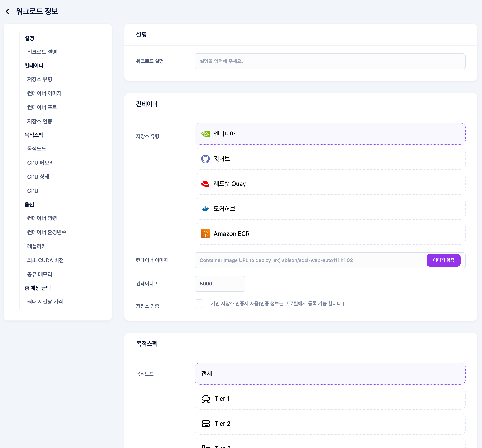Jump to 설명 section in sidebar

tap(29, 38)
